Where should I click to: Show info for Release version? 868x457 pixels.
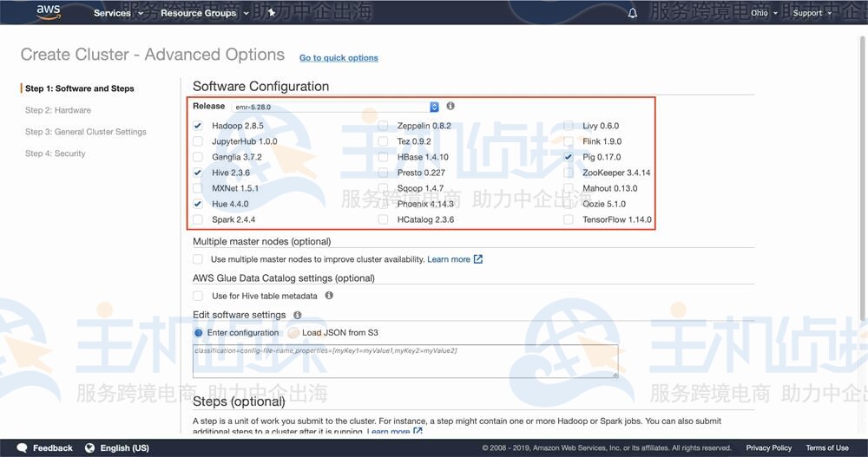click(450, 106)
